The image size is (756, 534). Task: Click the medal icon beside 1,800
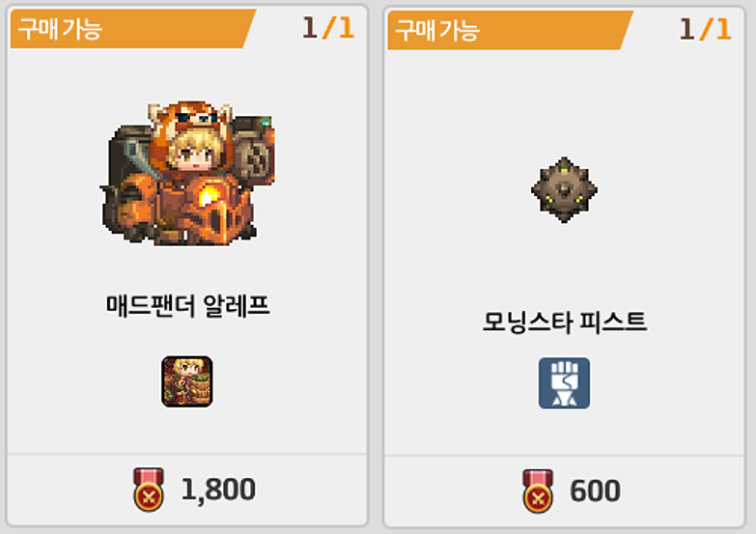pyautogui.click(x=149, y=490)
